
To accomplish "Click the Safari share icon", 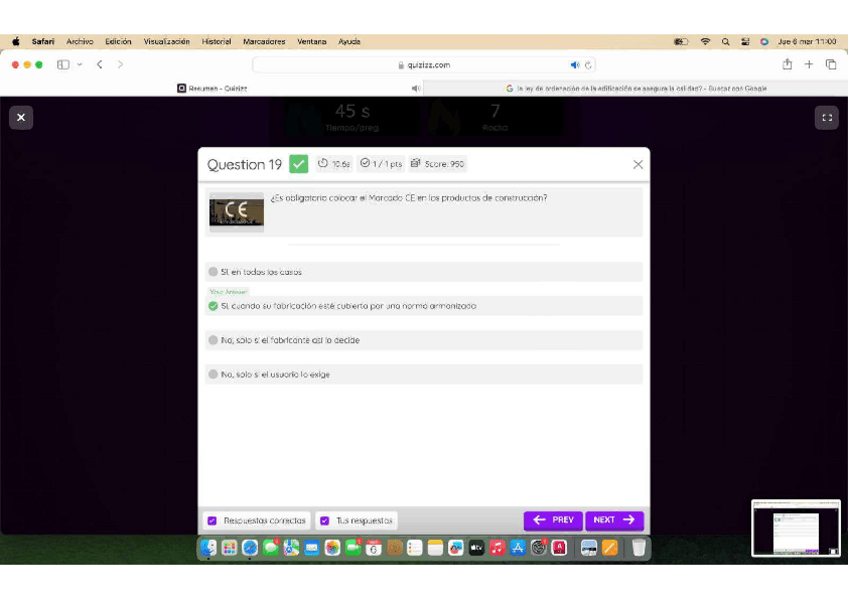I will click(x=787, y=65).
